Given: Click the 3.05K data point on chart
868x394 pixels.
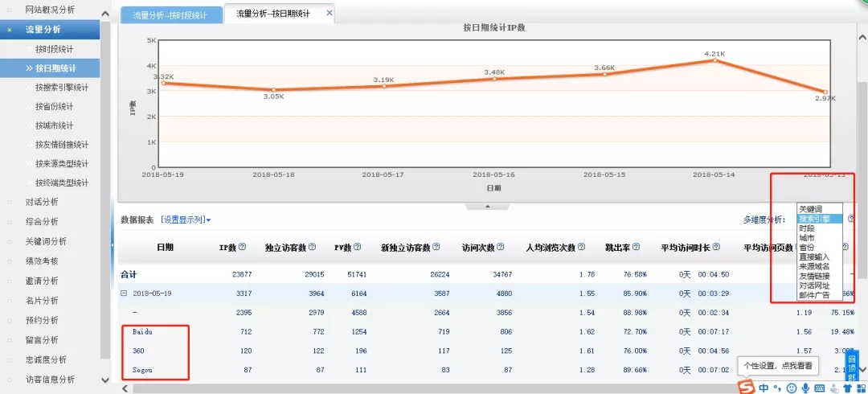Looking at the screenshot, I should tap(273, 90).
